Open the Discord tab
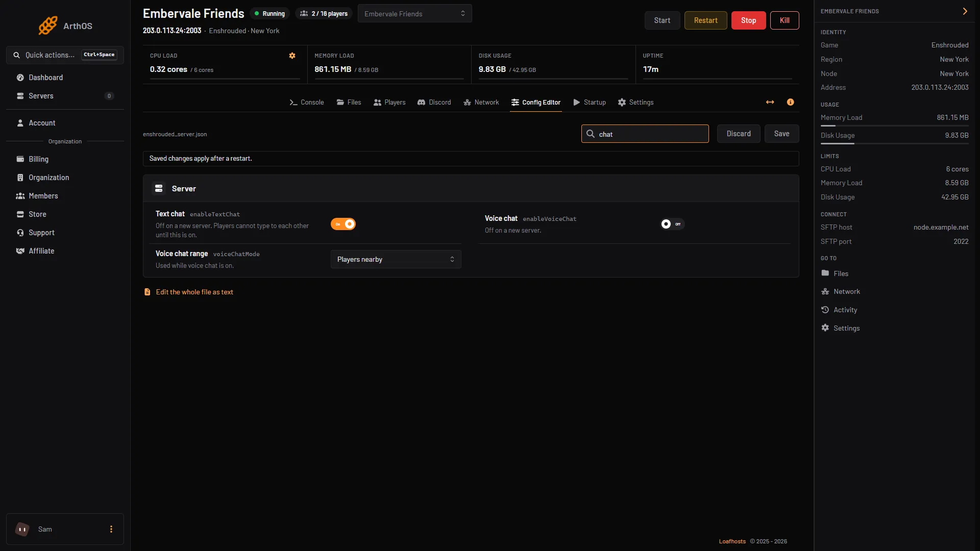Viewport: 980px width, 551px height. point(434,103)
